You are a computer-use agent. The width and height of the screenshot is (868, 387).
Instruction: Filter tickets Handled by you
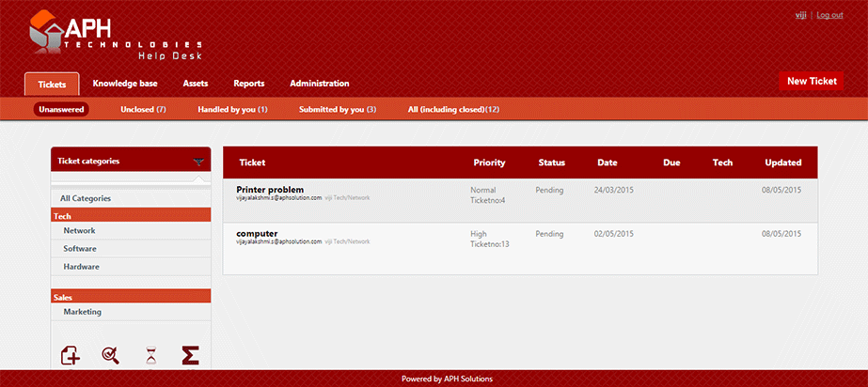[x=232, y=110]
